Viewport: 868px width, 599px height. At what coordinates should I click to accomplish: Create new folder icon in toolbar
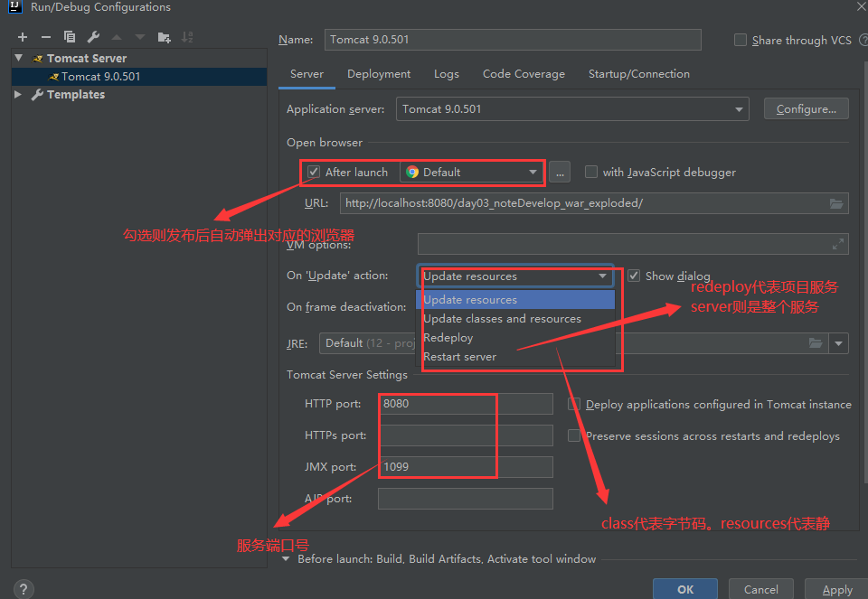coord(164,37)
